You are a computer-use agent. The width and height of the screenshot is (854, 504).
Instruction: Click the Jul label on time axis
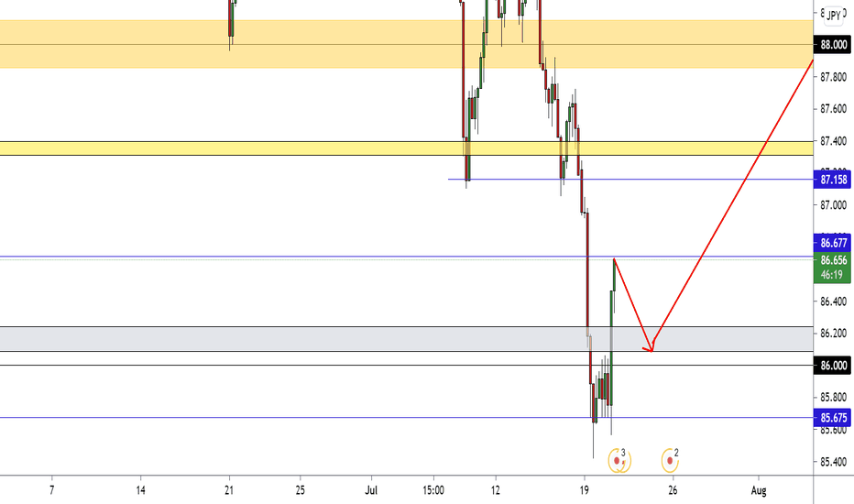point(371,490)
